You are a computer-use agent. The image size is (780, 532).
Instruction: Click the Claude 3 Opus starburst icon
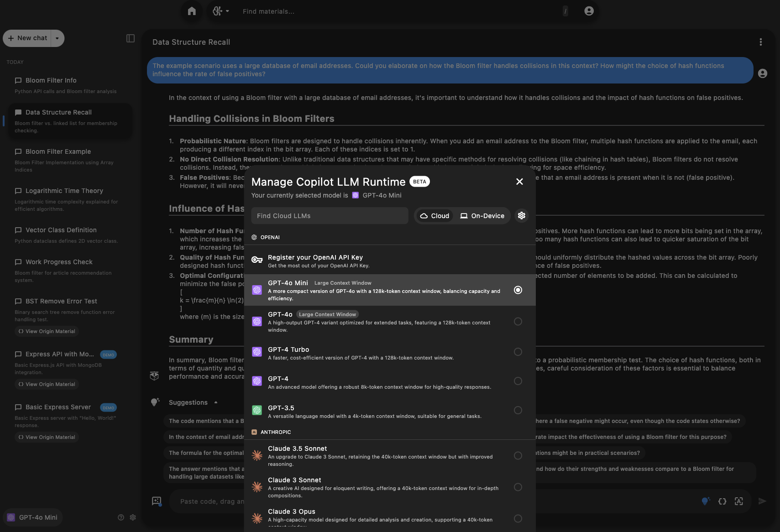tap(257, 518)
